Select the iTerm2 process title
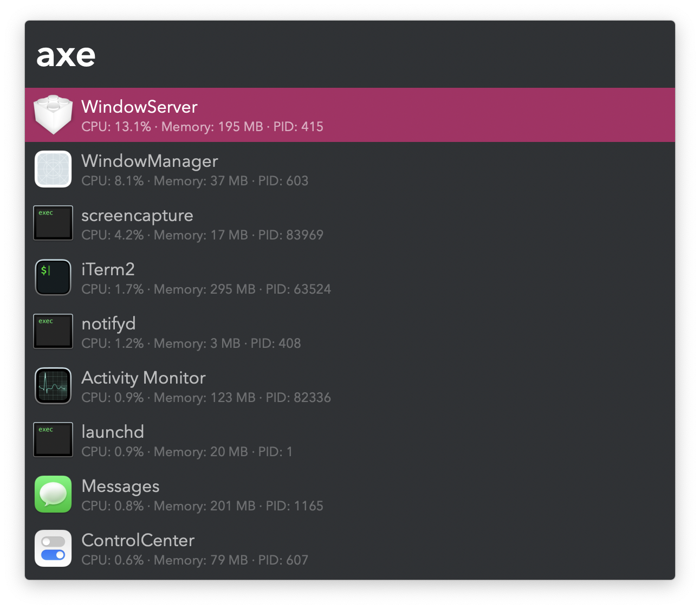Viewport: 700px width, 609px height. click(x=108, y=269)
